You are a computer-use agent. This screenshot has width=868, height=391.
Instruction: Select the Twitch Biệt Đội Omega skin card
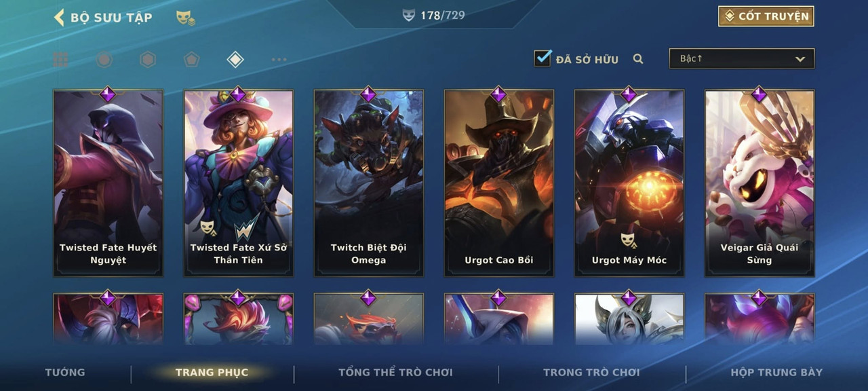(369, 183)
